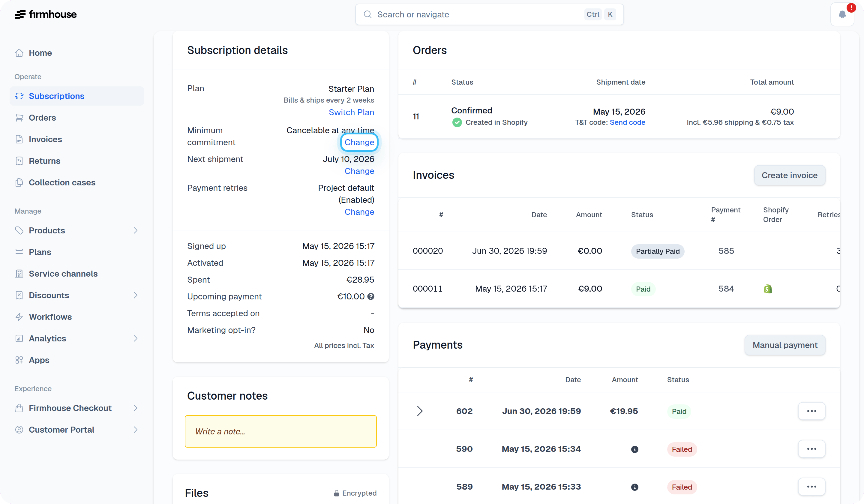Change the payment retries setting
Image resolution: width=864 pixels, height=504 pixels.
[x=359, y=212]
